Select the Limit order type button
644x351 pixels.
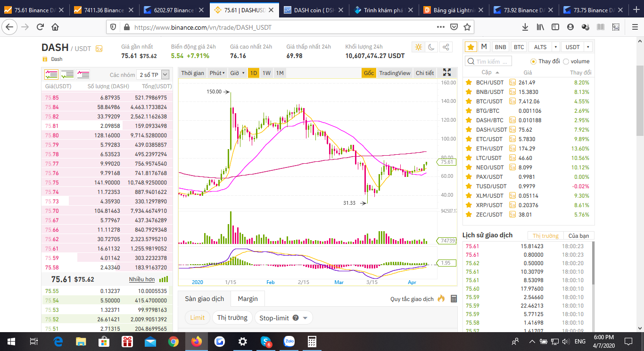pyautogui.click(x=198, y=318)
